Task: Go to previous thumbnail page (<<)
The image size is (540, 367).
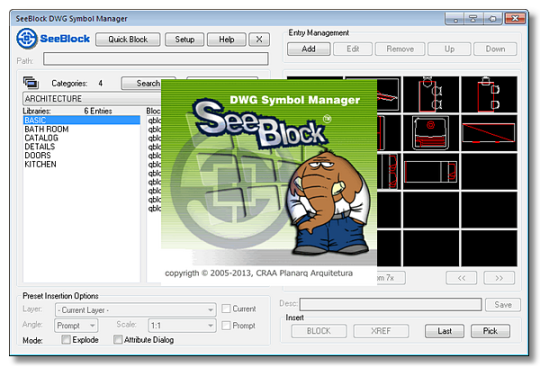Action: pos(461,278)
